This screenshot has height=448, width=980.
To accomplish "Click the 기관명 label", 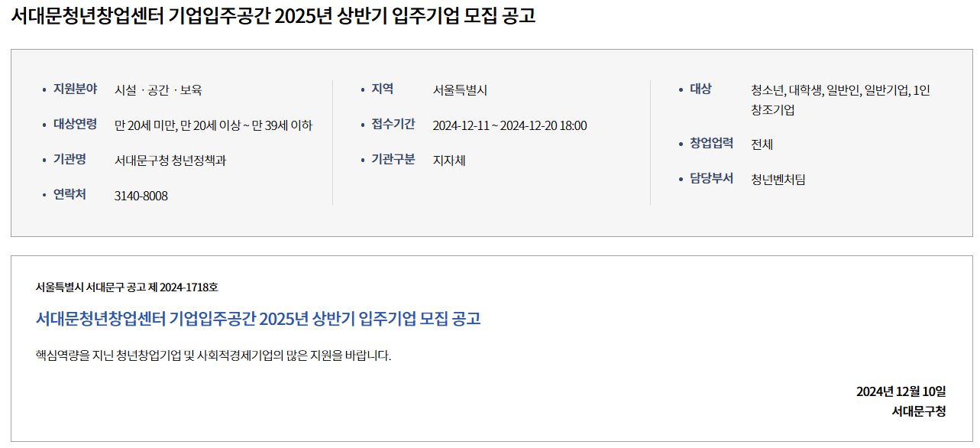I will point(70,160).
